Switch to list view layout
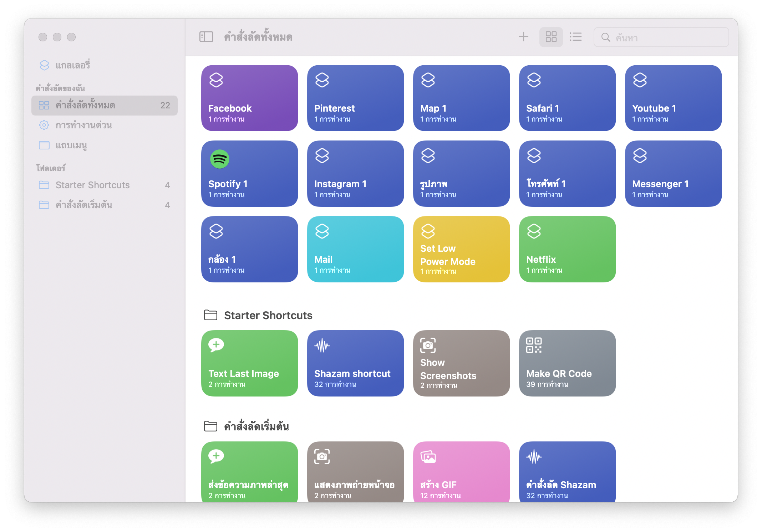762x532 pixels. [x=575, y=37]
